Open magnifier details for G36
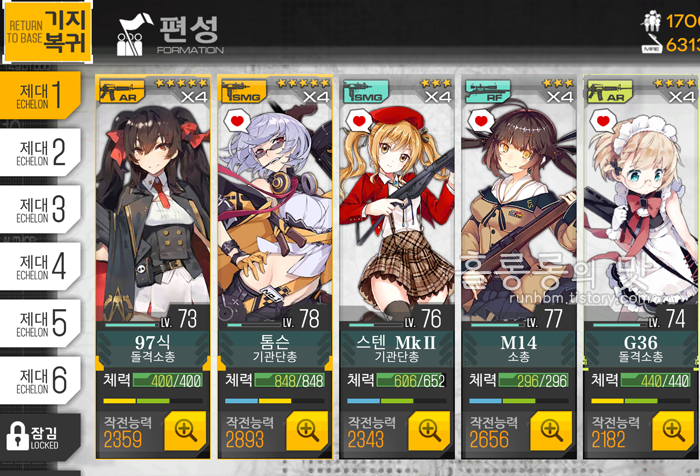The image size is (700, 476). coord(673,431)
